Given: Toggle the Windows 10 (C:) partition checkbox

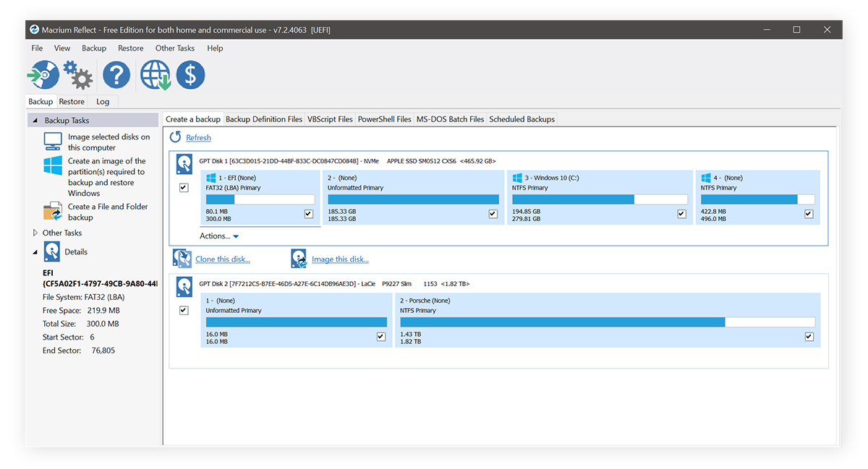Looking at the screenshot, I should (x=681, y=214).
